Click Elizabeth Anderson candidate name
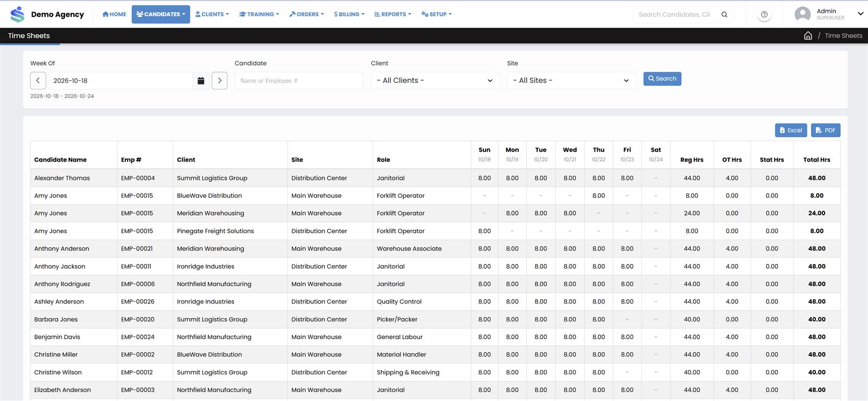Image resolution: width=868 pixels, height=401 pixels. pos(62,390)
